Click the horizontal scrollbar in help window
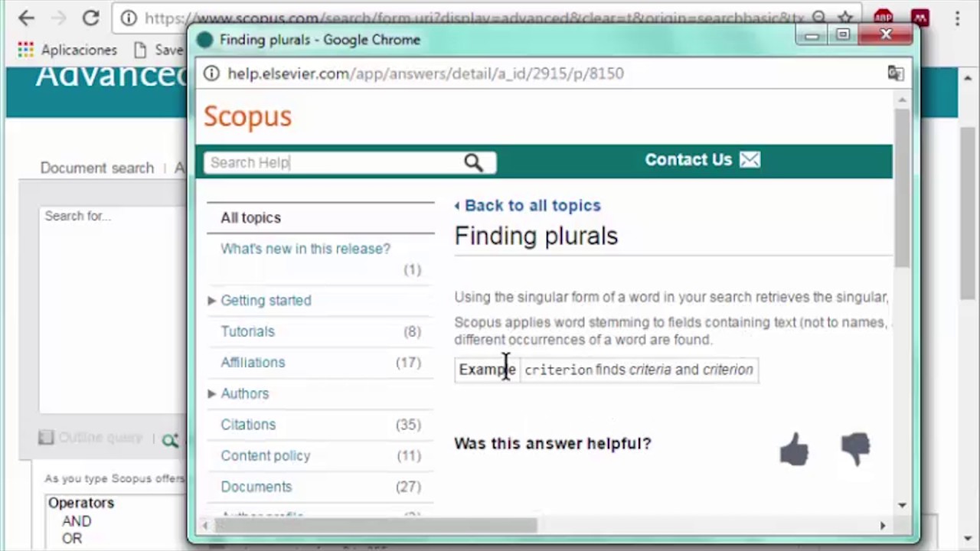This screenshot has width=980, height=551. tap(375, 526)
